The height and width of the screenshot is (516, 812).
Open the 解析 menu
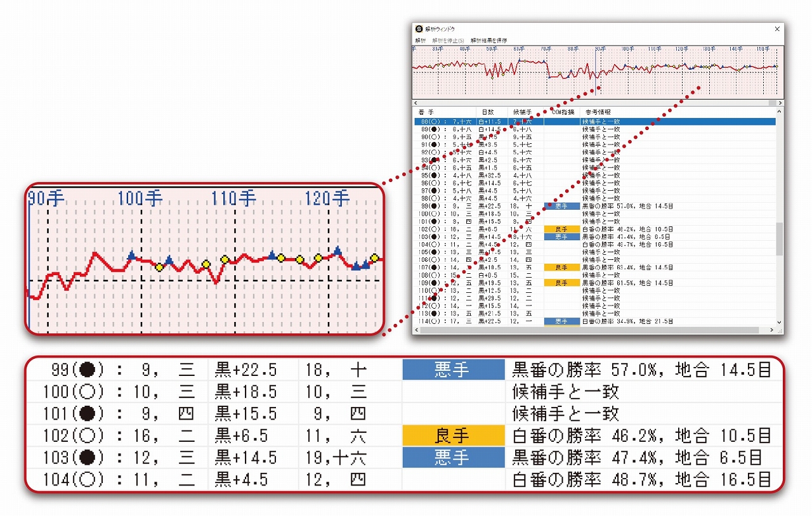pos(420,41)
